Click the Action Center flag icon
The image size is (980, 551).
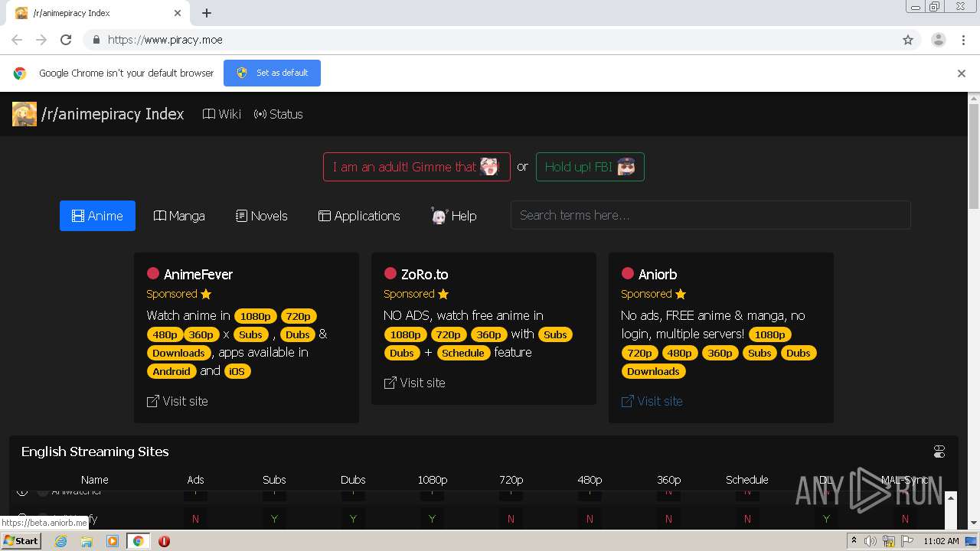point(907,541)
